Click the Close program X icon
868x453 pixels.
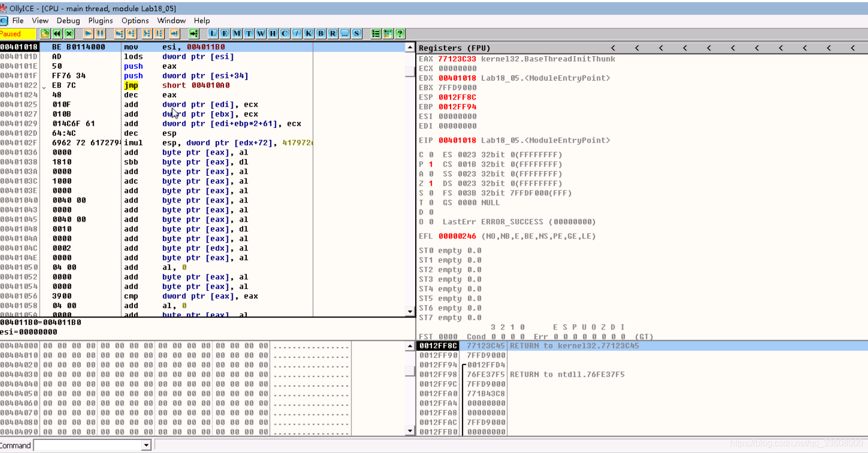point(69,34)
